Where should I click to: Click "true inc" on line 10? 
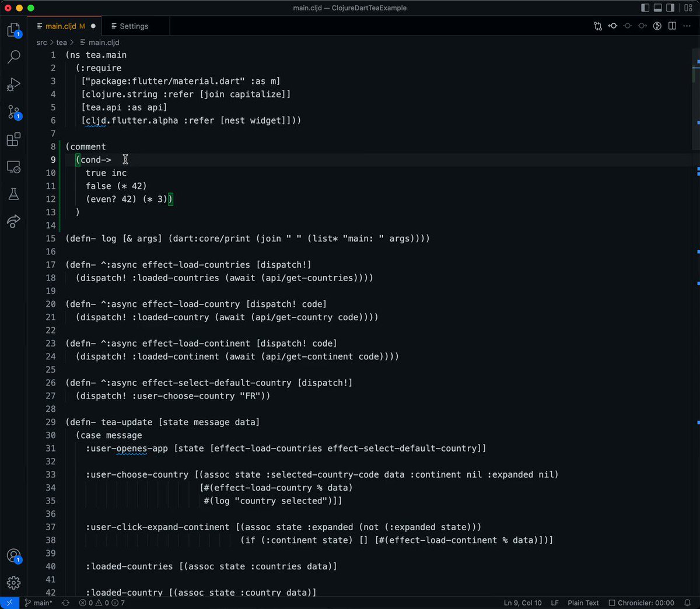pyautogui.click(x=106, y=173)
